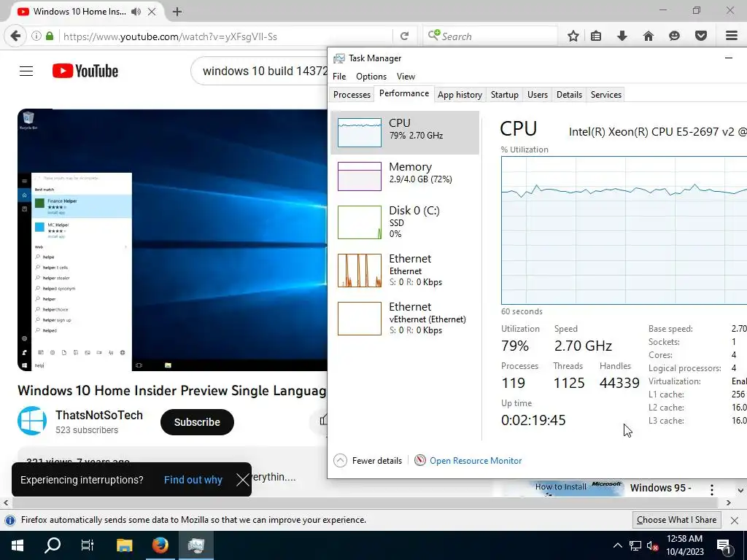Open the Action Center notifications icon
Viewport: 747px width, 560px height.
pyautogui.click(x=724, y=545)
